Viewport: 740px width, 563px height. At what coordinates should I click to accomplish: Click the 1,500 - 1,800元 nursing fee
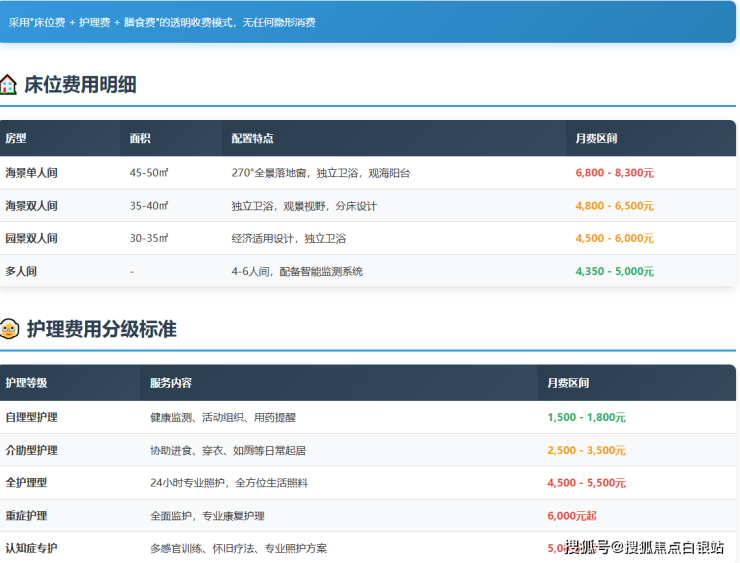586,417
